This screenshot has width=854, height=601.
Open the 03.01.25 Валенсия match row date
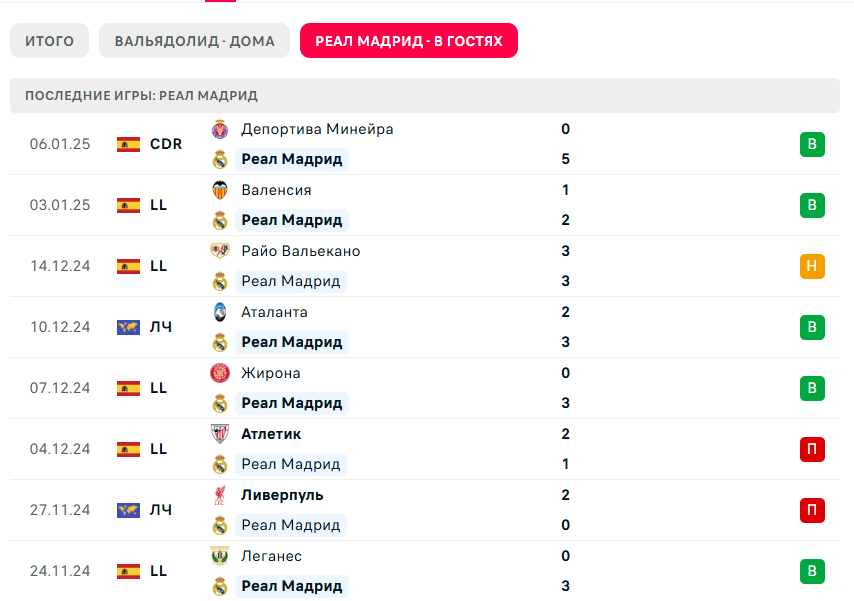[60, 205]
